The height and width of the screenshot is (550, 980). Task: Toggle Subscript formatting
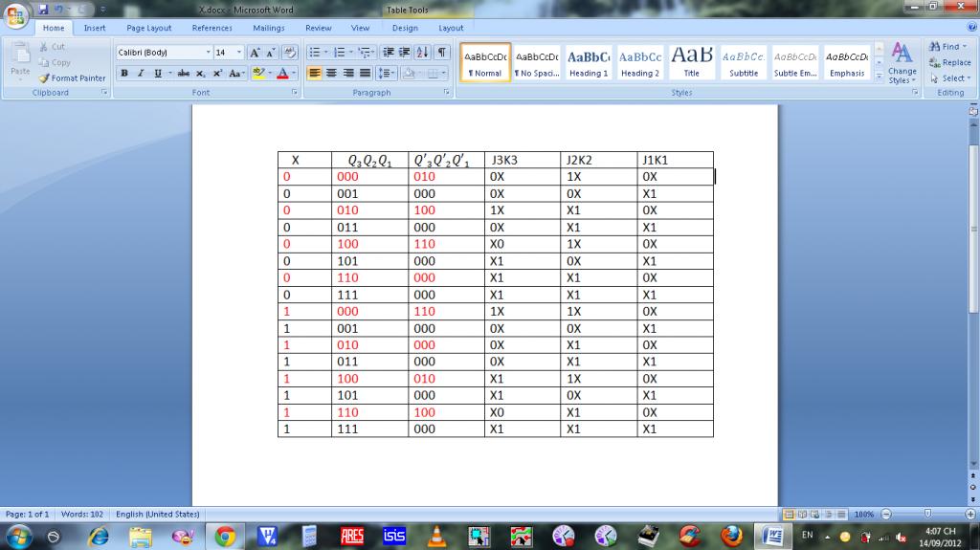tap(200, 73)
